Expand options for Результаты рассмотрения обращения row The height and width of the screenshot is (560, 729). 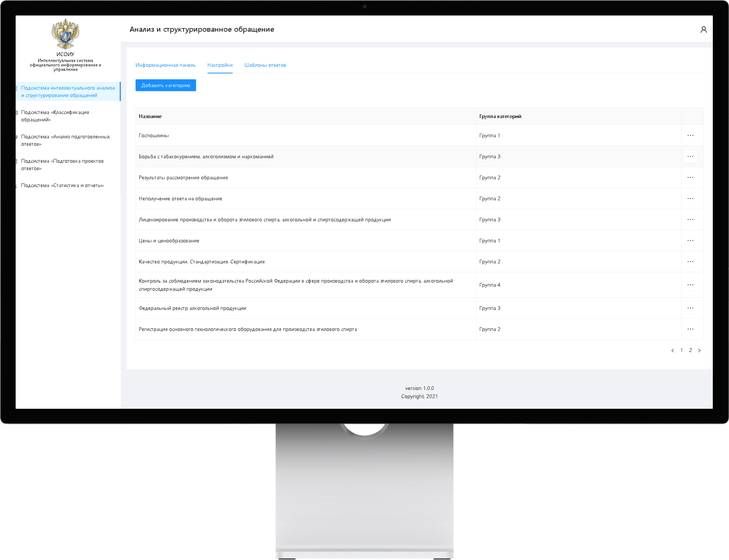690,178
